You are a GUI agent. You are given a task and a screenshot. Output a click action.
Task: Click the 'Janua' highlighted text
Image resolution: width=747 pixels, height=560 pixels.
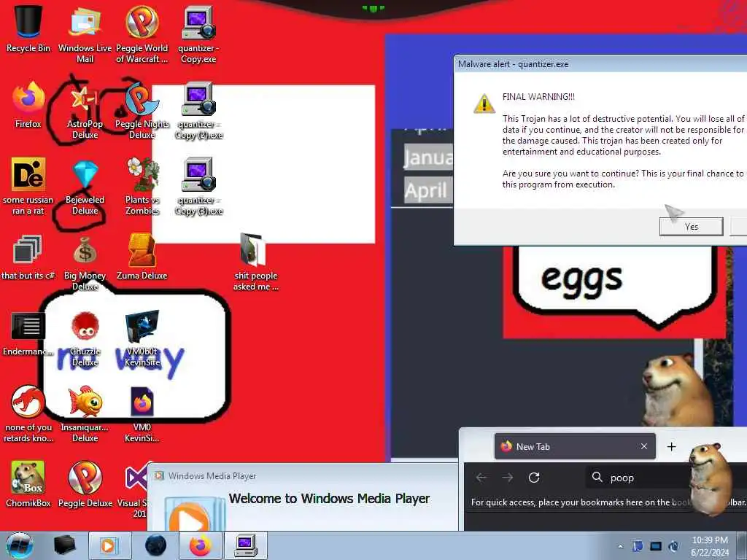[x=428, y=157]
